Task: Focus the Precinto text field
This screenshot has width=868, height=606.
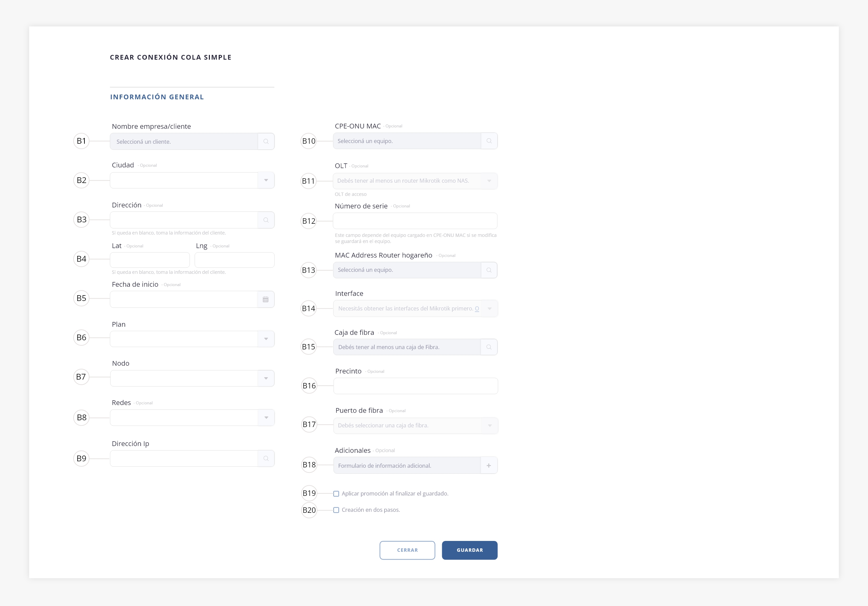Action: (x=415, y=386)
